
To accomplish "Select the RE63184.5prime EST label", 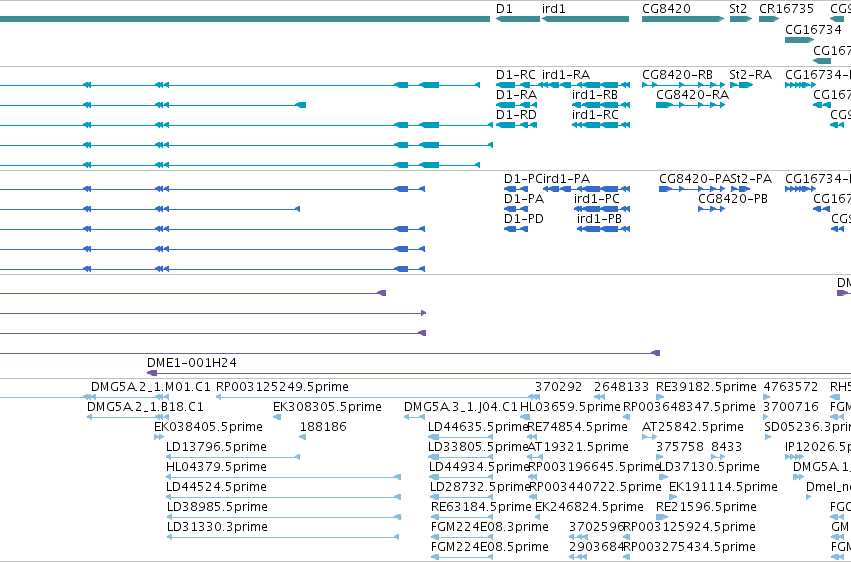I will [481, 507].
